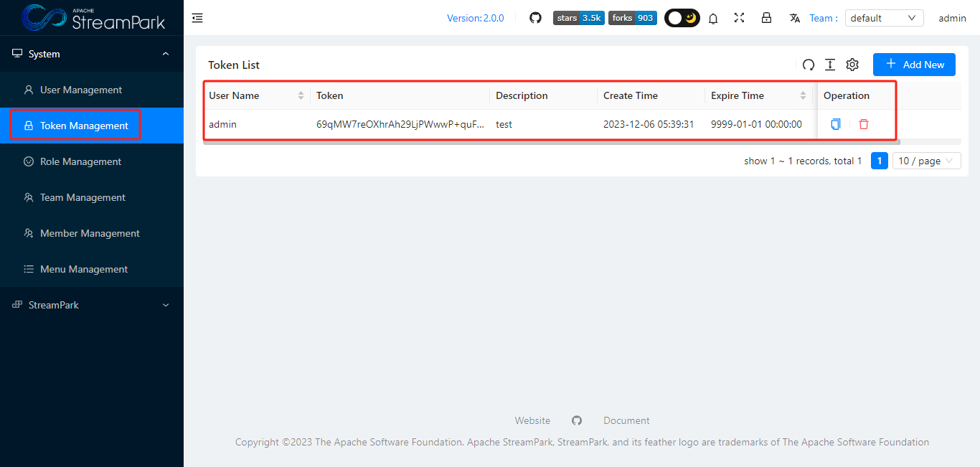Switch language using the translate icon
Screen dimensions: 980x467
(x=794, y=18)
